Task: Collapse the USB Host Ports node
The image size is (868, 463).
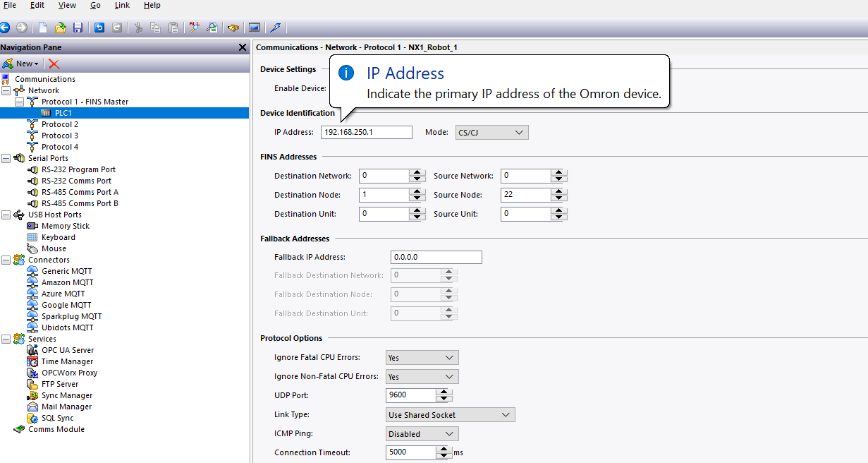Action: click(x=6, y=215)
